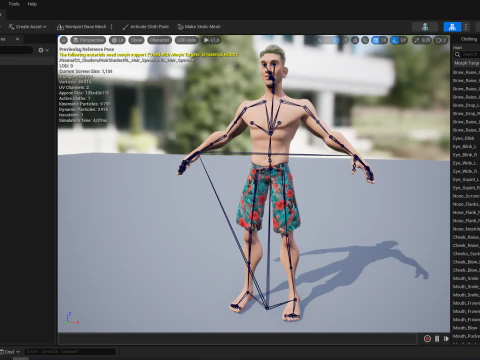Select the highlighted blue mesh editor mode icon
This screenshot has height=360, width=480.
pos(452,27)
